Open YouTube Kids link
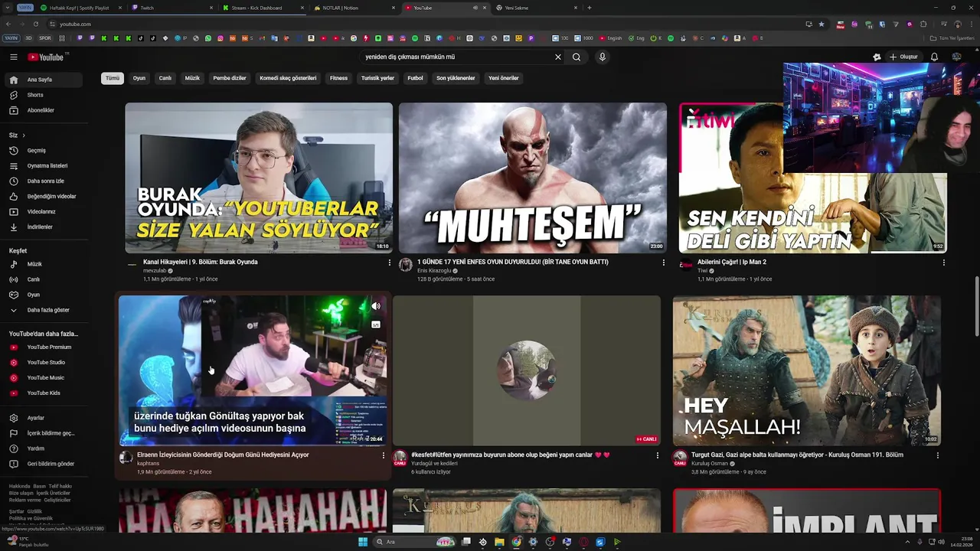Viewport: 980px width, 551px height. 44,393
